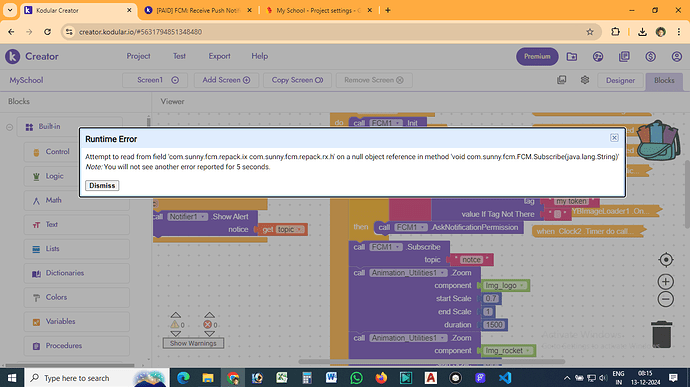
Task: Dismiss the Runtime Error dialog
Action: click(102, 185)
